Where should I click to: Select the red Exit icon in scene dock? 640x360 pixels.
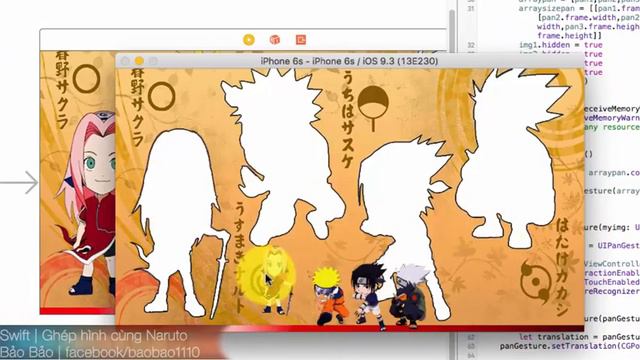pyautogui.click(x=301, y=40)
